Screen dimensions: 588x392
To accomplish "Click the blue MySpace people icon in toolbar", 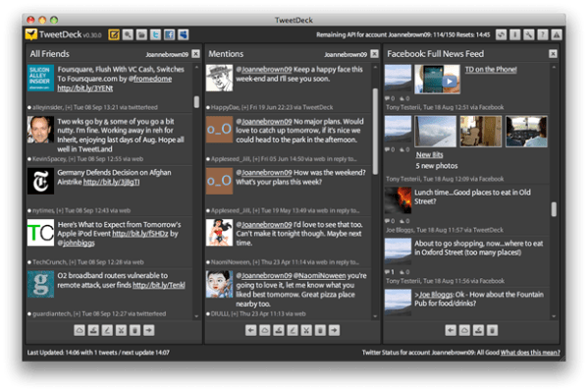I will [184, 35].
